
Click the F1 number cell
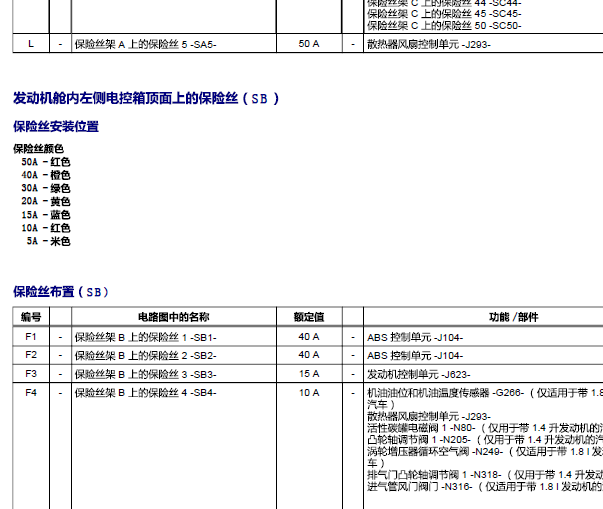click(x=31, y=337)
